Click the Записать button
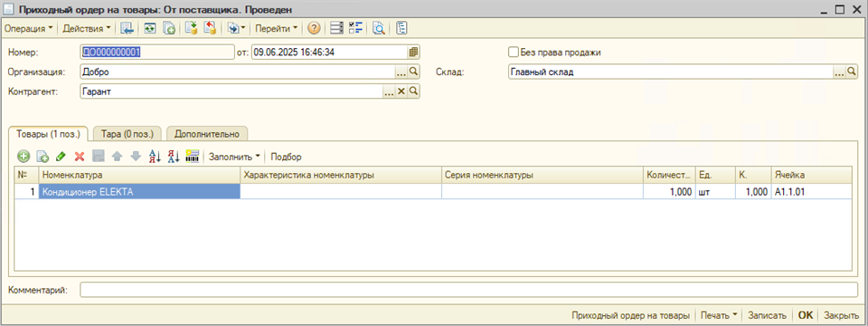Image resolution: width=868 pixels, height=326 pixels. (x=767, y=315)
